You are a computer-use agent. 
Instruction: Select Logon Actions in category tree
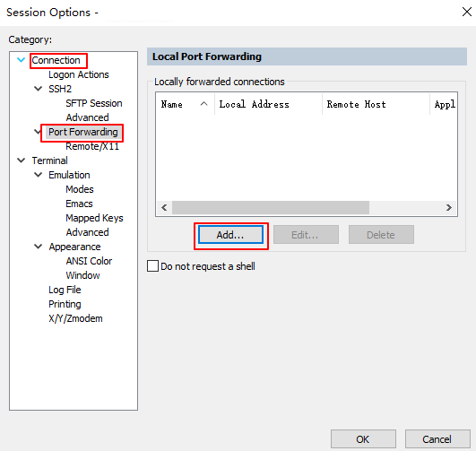pos(79,74)
